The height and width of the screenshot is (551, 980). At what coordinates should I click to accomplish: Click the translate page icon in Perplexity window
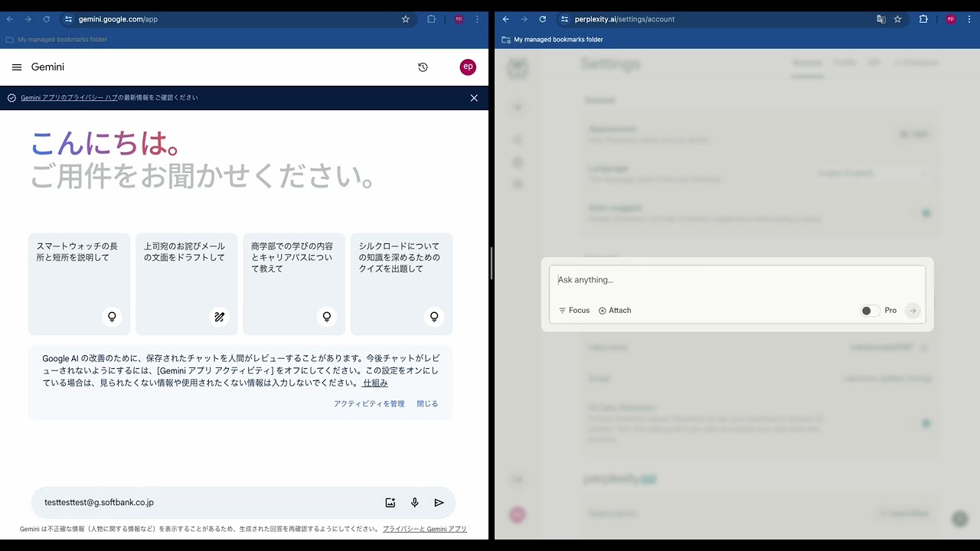click(x=881, y=19)
